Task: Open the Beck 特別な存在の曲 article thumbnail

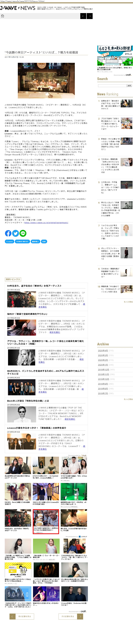Action: [x=21, y=414]
